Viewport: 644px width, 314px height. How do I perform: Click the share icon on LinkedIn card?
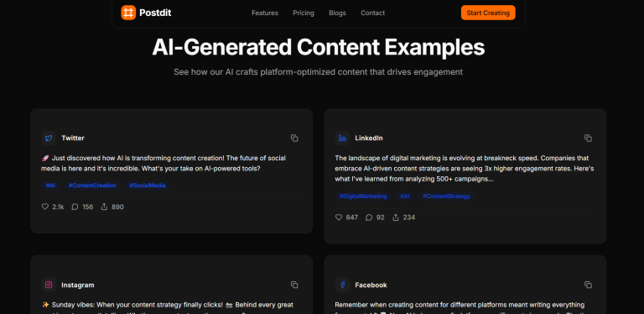396,217
